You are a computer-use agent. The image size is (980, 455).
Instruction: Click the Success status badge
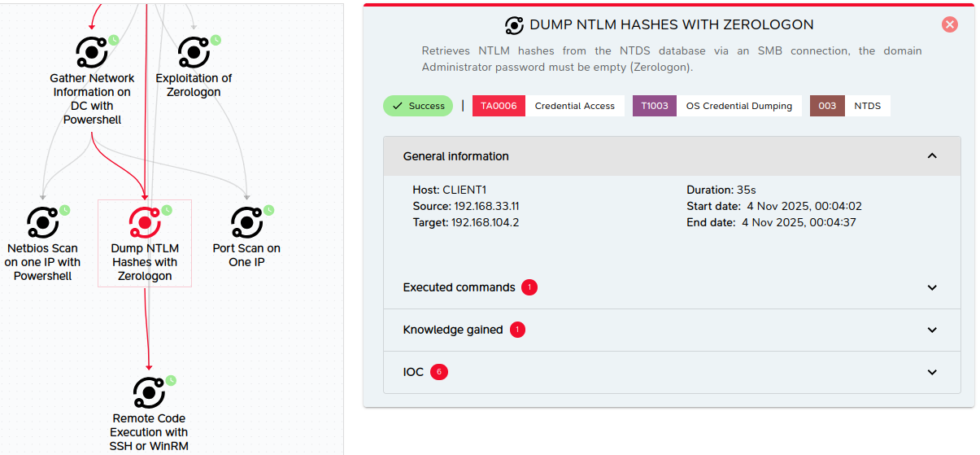(x=418, y=106)
